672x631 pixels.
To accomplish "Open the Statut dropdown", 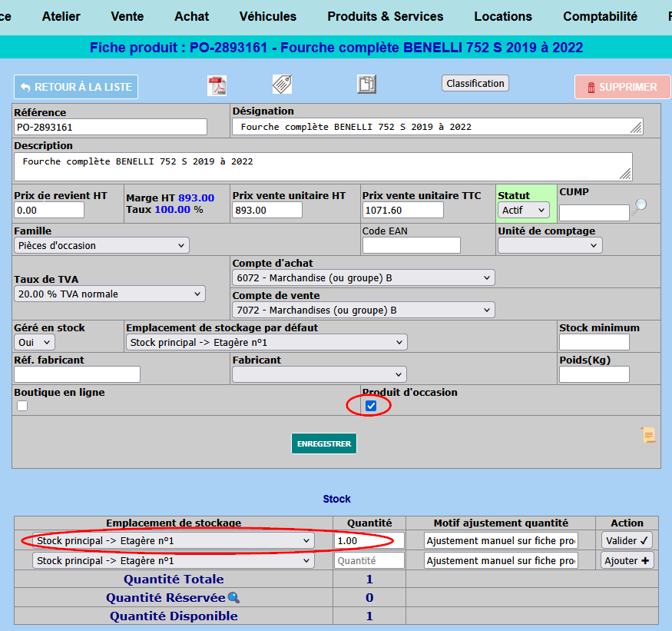I will tap(523, 210).
